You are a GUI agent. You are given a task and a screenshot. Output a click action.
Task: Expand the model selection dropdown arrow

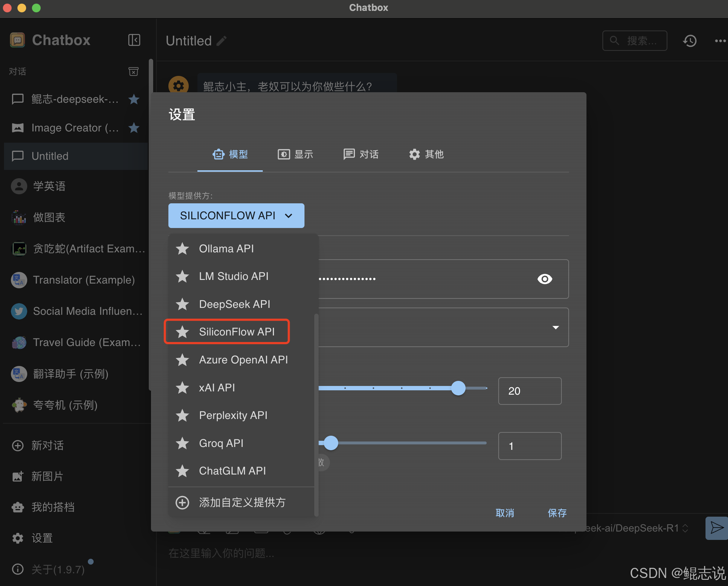[555, 327]
